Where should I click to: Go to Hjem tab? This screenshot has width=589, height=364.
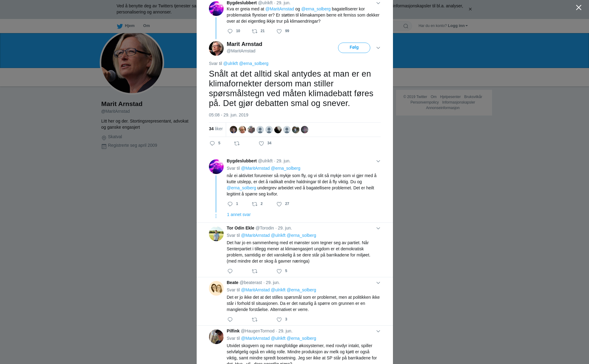coord(126,26)
